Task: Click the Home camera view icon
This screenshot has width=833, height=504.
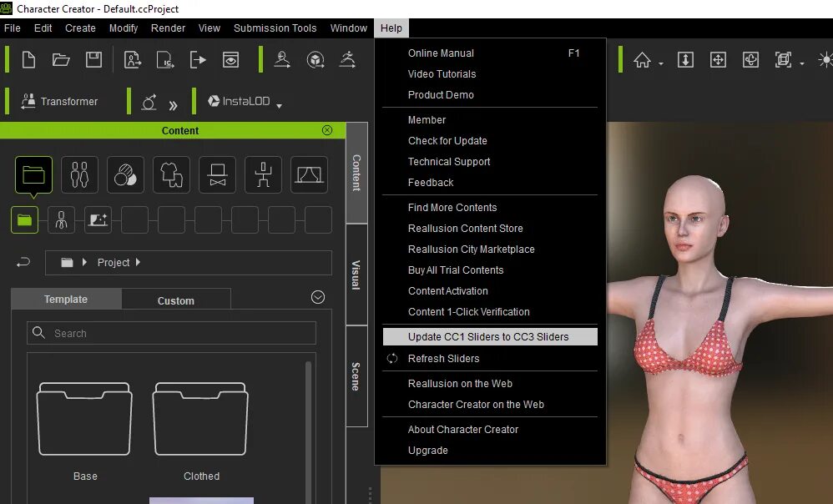Action: click(x=642, y=59)
